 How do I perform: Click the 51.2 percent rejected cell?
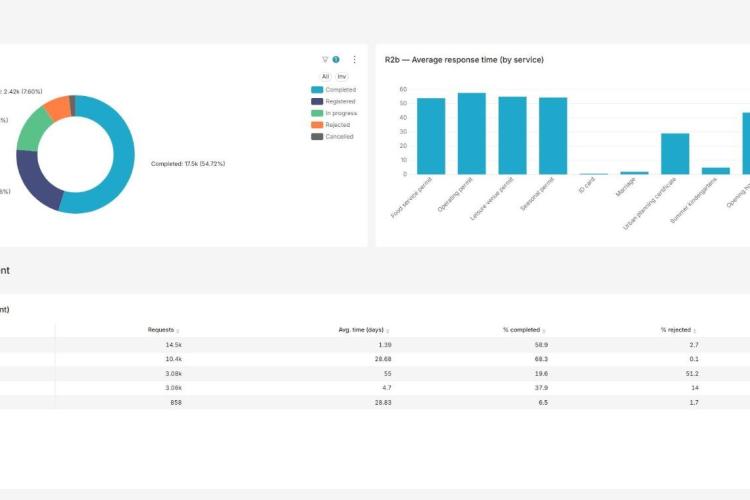pyautogui.click(x=692, y=373)
